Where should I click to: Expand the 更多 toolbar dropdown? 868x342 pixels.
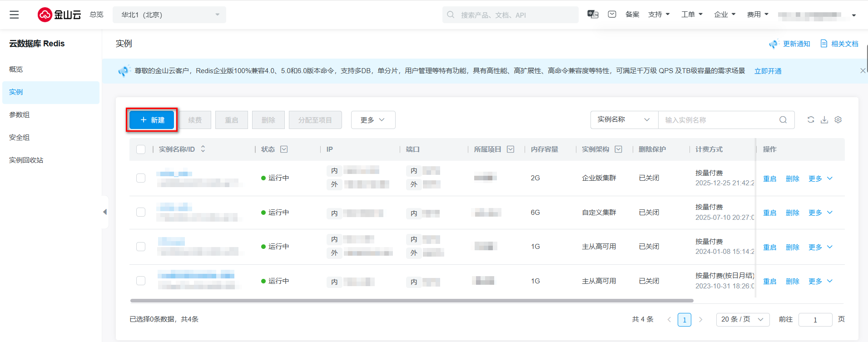[373, 120]
